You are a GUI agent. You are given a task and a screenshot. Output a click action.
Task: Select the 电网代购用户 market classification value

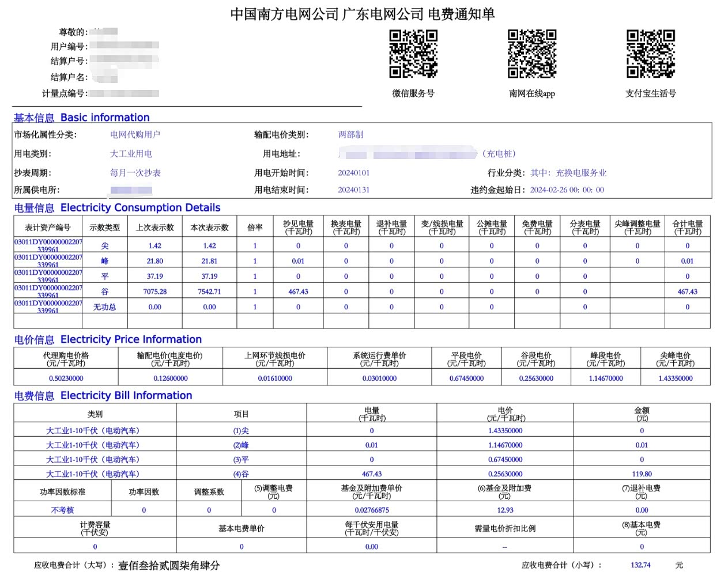tap(135, 135)
